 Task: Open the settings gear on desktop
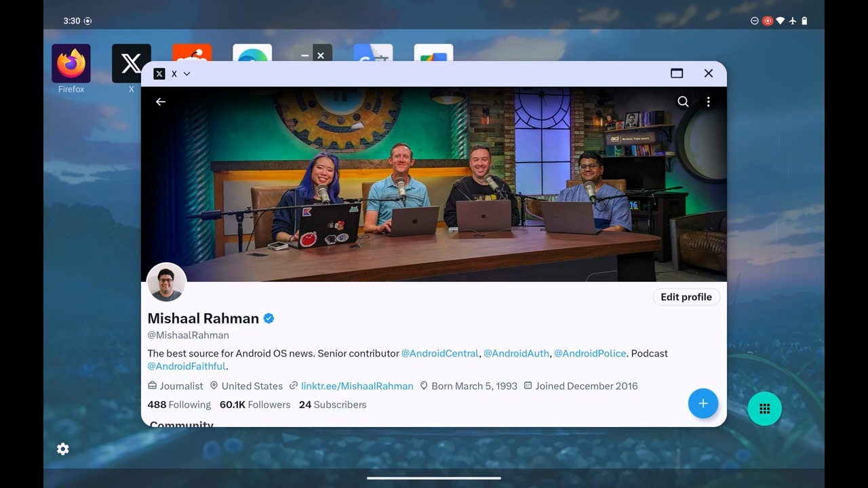63,449
